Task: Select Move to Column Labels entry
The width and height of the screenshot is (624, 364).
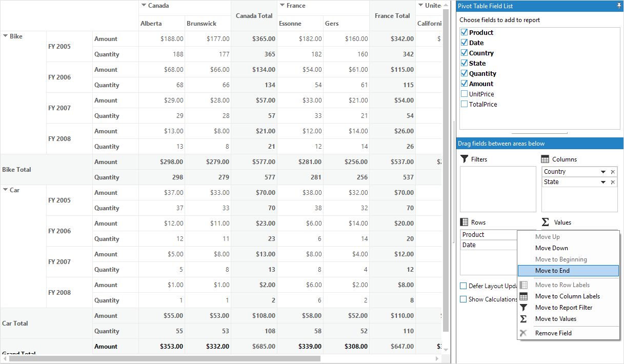Action: click(568, 296)
